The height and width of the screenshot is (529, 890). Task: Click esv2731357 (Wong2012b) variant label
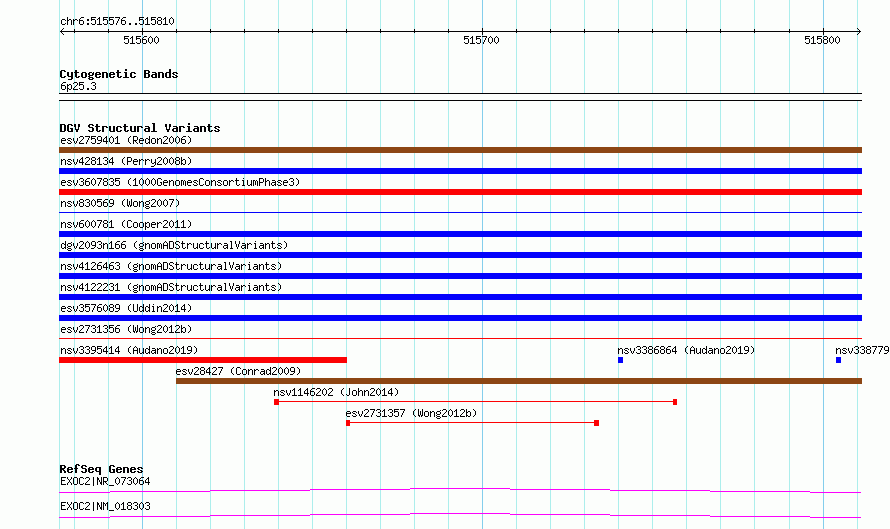tap(411, 413)
